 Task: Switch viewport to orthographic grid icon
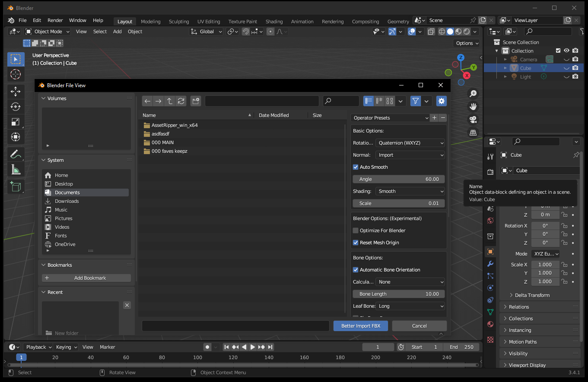473,133
